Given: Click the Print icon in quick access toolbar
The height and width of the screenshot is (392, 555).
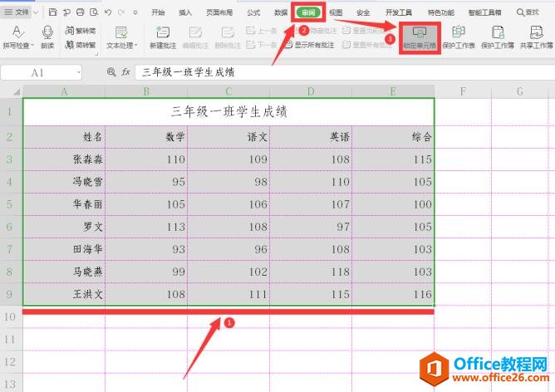Looking at the screenshot, I should pyautogui.click(x=81, y=12).
